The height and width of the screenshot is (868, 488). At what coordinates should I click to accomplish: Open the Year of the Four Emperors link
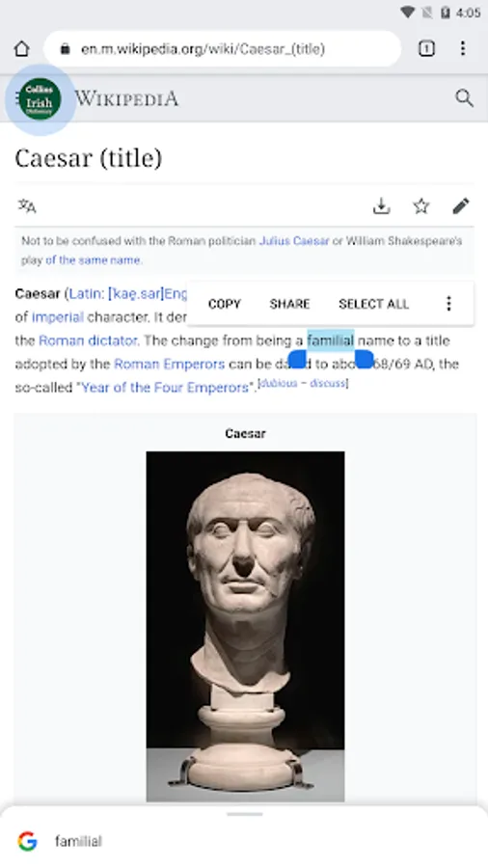165,388
